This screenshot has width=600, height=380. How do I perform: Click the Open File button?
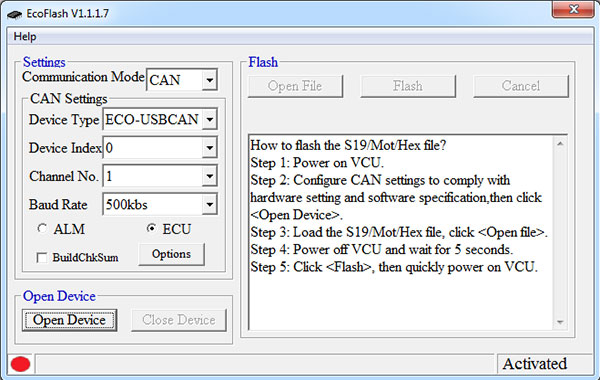point(295,86)
